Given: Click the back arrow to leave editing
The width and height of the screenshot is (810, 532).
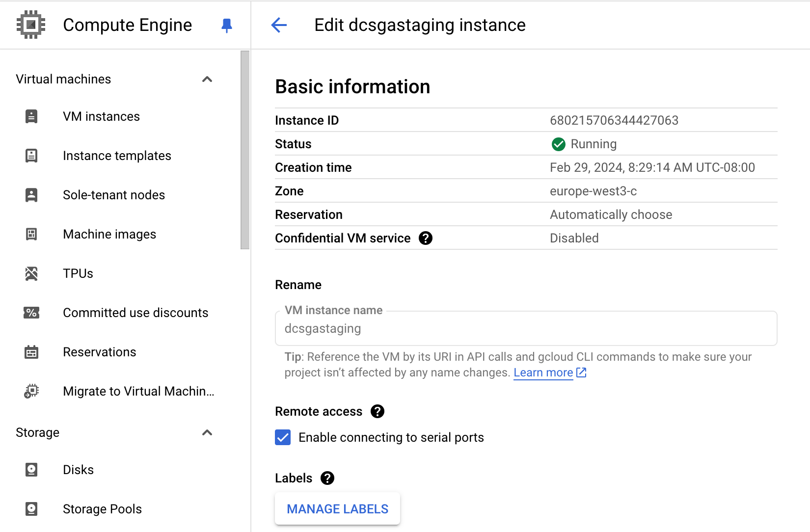Looking at the screenshot, I should (279, 25).
